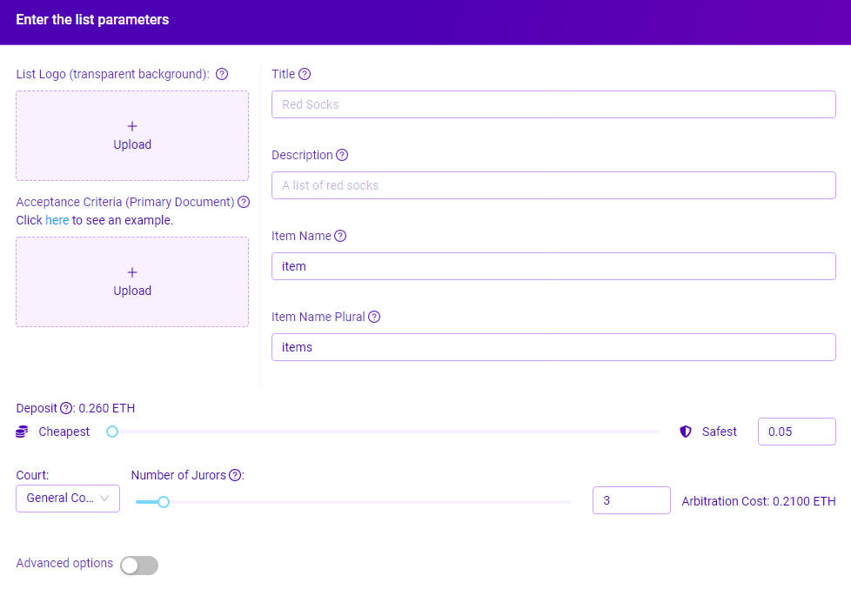Click the Deposit help question mark icon

point(65,408)
